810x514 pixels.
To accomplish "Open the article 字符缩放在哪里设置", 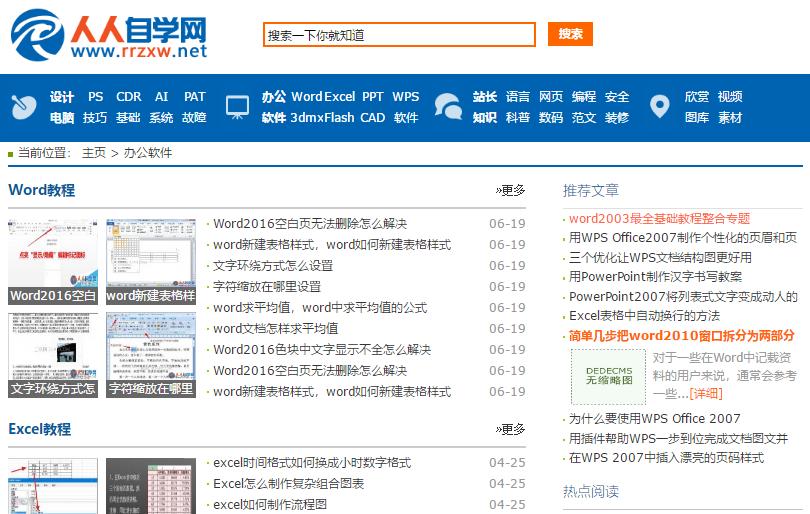I will coord(267,287).
